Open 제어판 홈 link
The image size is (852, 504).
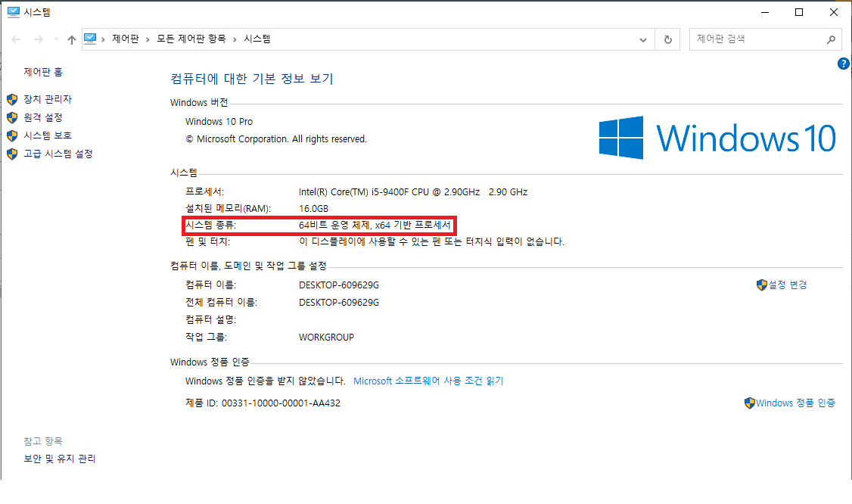pyautogui.click(x=43, y=72)
